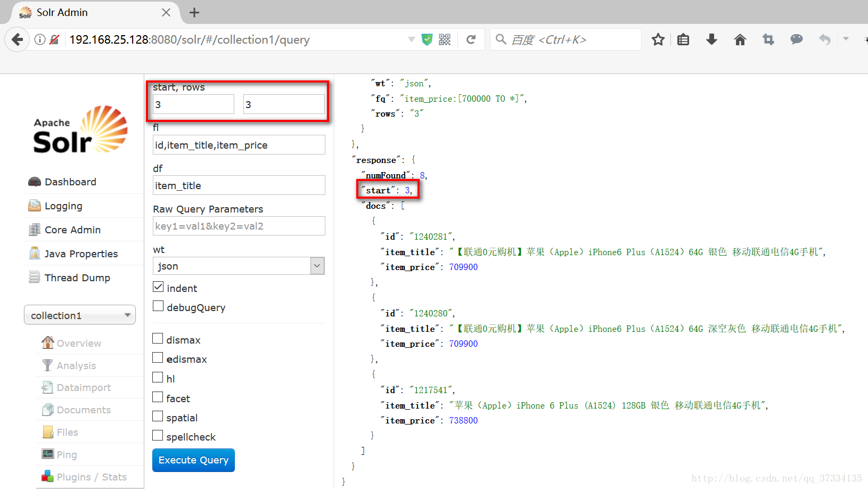Open the Ping menu item

67,454
